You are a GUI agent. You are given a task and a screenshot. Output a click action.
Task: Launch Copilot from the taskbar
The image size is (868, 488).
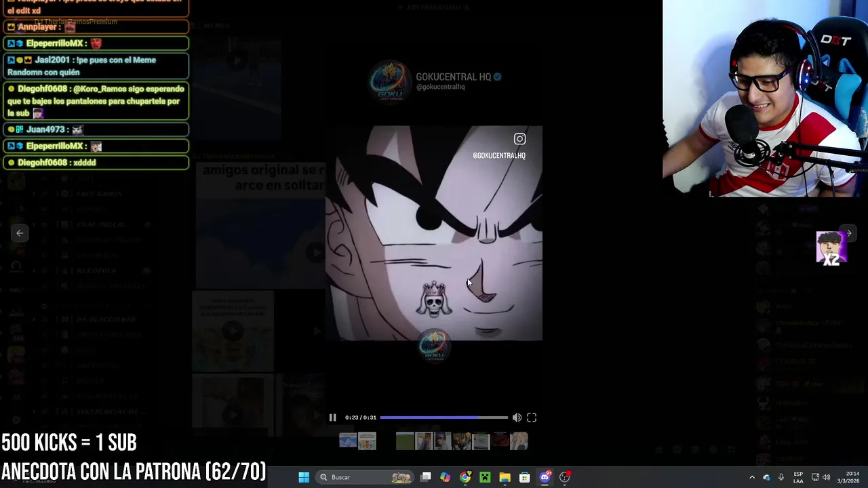[x=445, y=477]
